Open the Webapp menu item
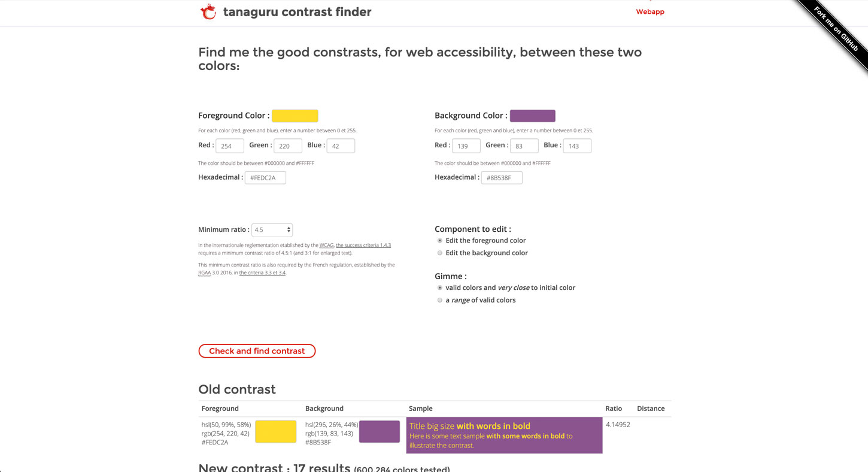The image size is (868, 472). tap(650, 11)
